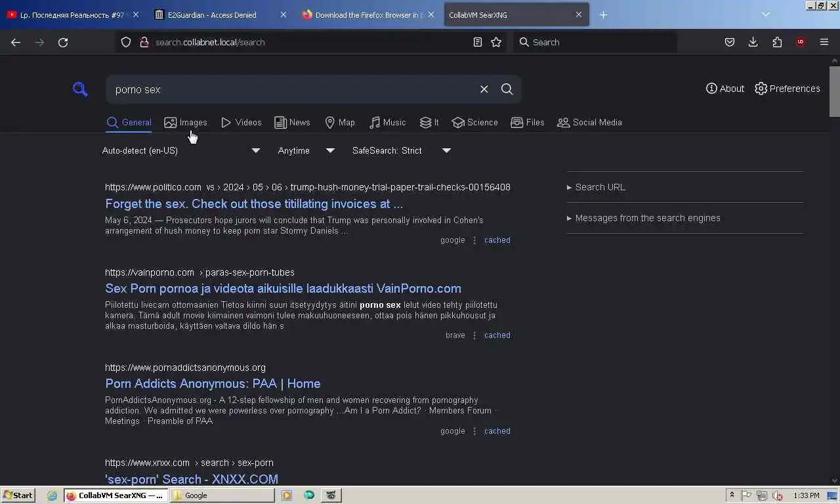Go back with the browser back arrow

(16, 42)
